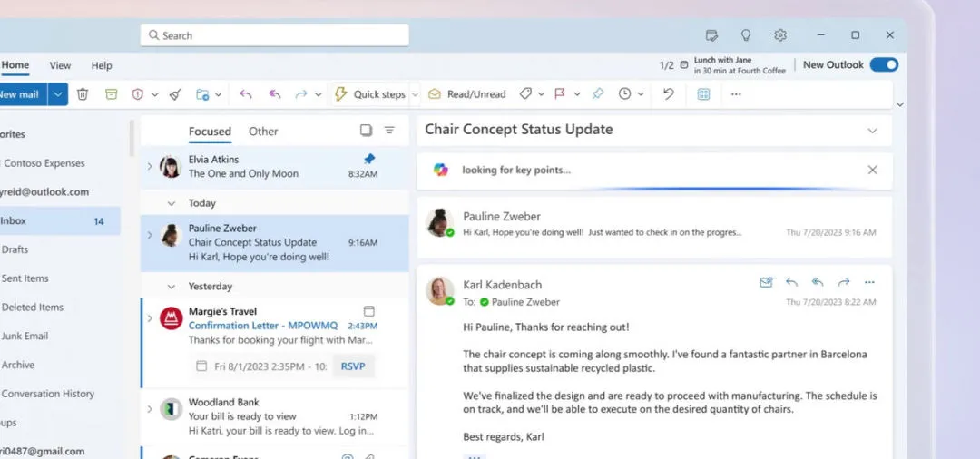Click the Categorize tag icon

pos(525,94)
